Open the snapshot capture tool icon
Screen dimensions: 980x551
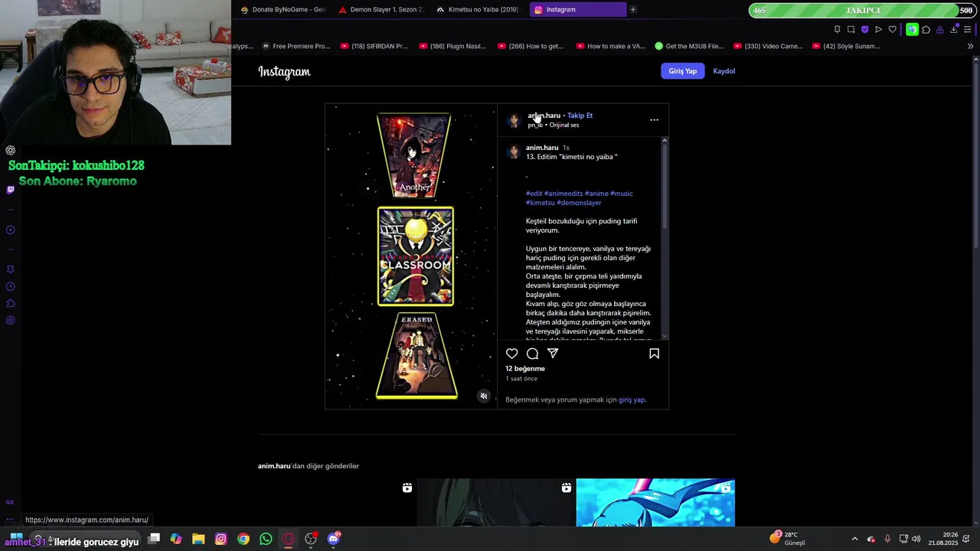click(x=851, y=30)
